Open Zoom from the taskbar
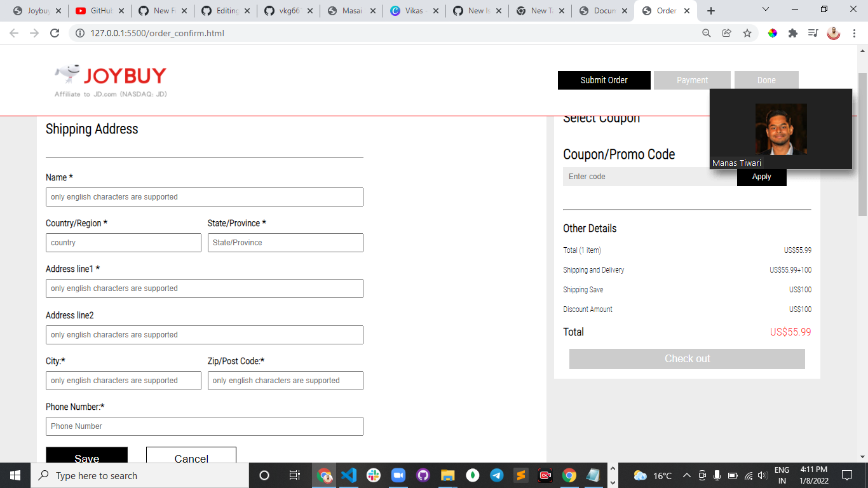The width and height of the screenshot is (868, 488). pos(398,475)
